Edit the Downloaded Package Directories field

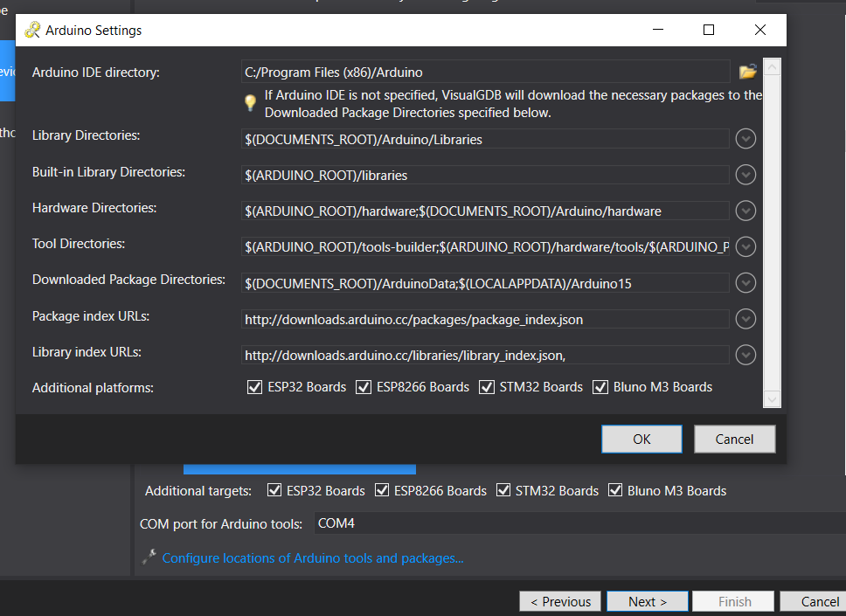(485, 283)
